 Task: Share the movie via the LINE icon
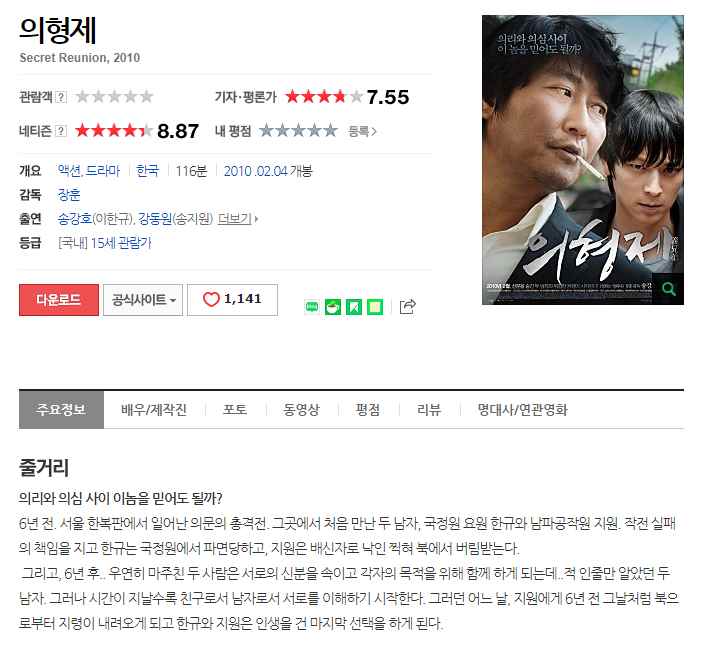(312, 307)
